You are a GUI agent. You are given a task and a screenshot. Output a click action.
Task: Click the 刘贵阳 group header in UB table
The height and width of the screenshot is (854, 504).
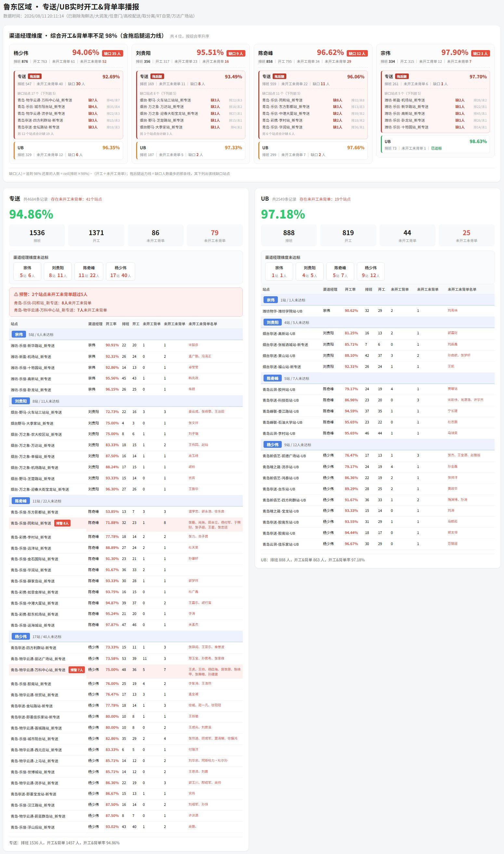(x=378, y=323)
